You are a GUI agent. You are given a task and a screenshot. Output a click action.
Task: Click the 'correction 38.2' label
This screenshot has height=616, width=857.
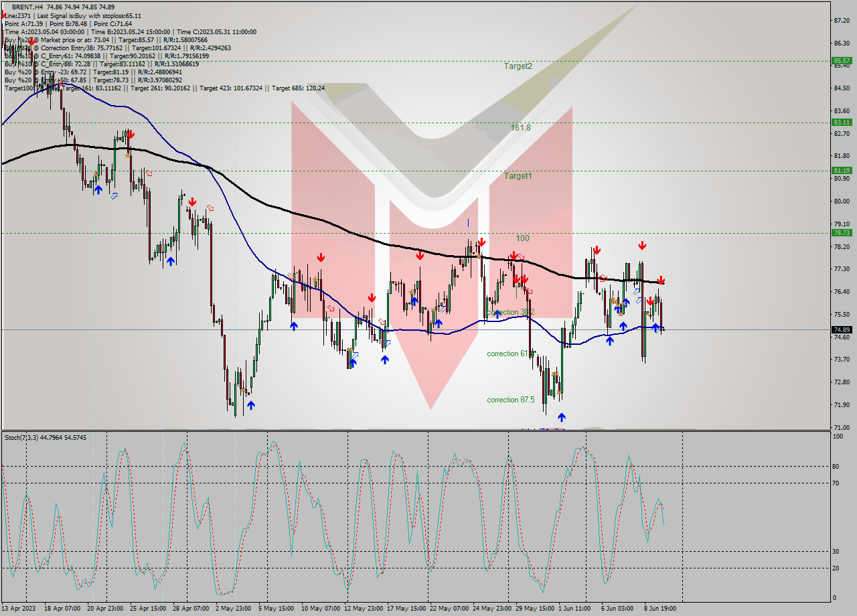tap(511, 312)
